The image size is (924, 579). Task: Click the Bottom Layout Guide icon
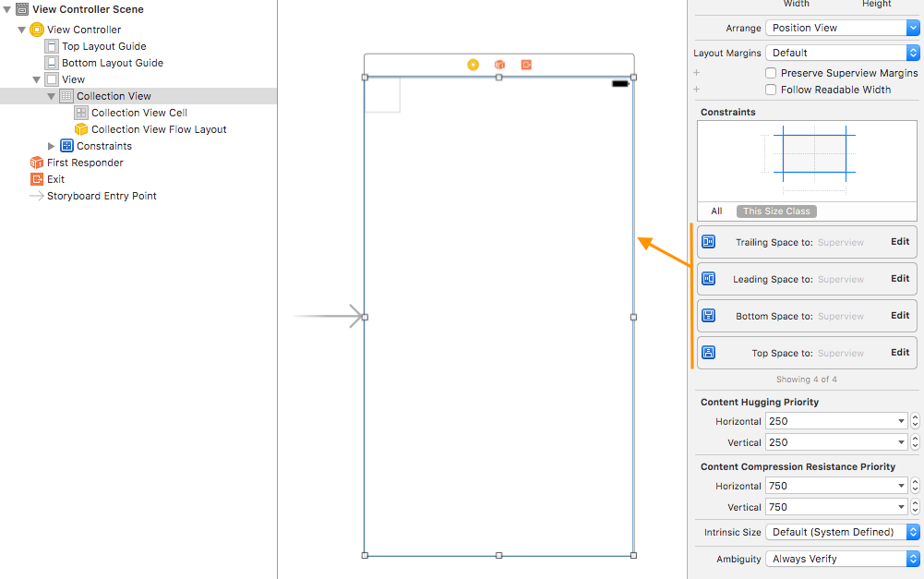(52, 63)
